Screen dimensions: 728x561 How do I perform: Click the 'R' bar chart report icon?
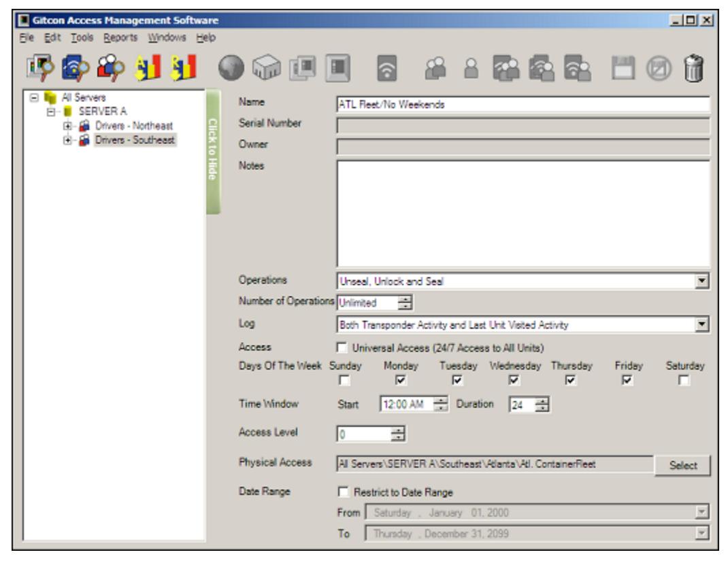(x=184, y=68)
